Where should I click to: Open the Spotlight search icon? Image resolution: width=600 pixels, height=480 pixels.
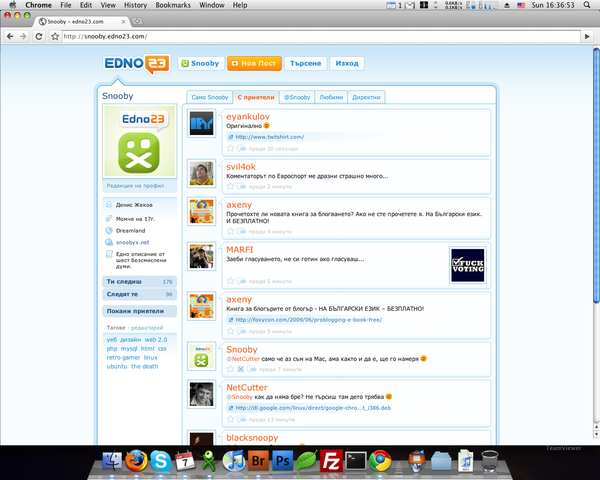587,5
